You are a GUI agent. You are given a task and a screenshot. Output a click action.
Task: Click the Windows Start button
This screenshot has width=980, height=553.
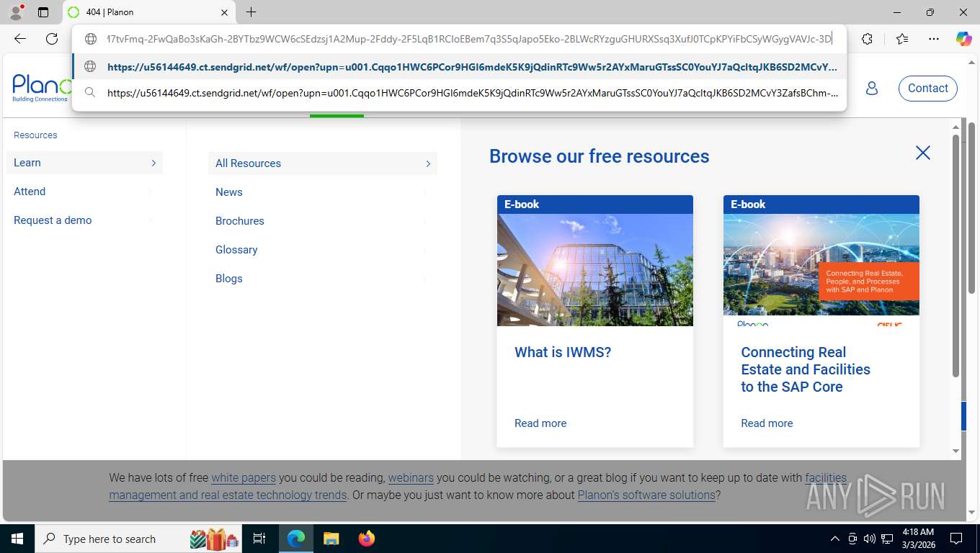click(17, 539)
